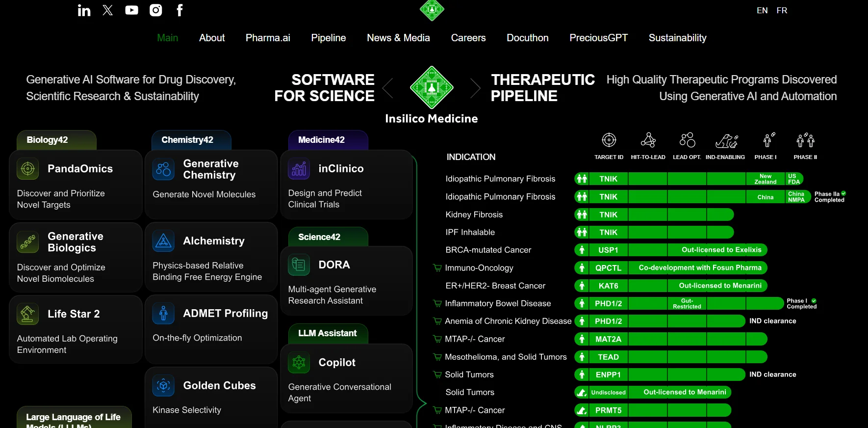The image size is (868, 428).
Task: Click the Lead Opt. stage icon
Action: (687, 140)
